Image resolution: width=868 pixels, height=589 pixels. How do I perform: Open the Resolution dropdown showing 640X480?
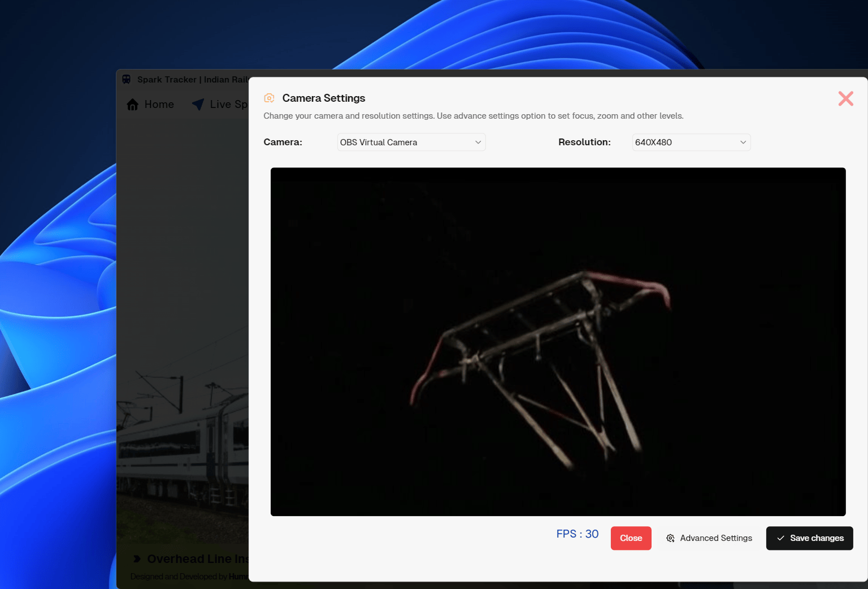[691, 142]
